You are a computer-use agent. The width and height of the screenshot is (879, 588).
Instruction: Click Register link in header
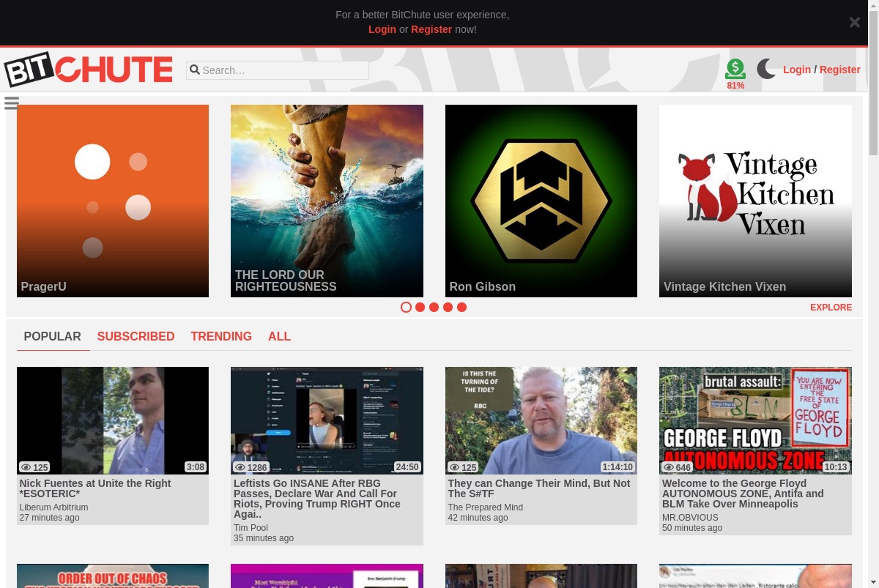point(840,70)
